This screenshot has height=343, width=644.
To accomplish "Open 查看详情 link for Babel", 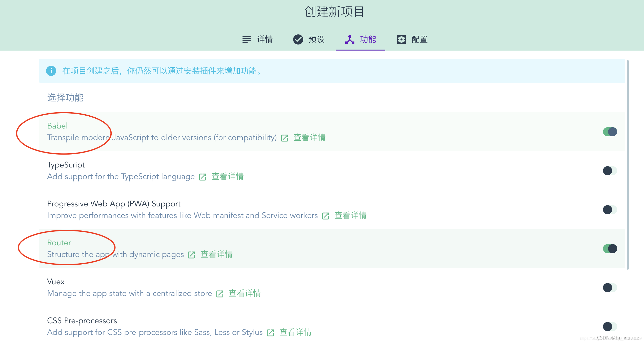I will click(x=309, y=138).
